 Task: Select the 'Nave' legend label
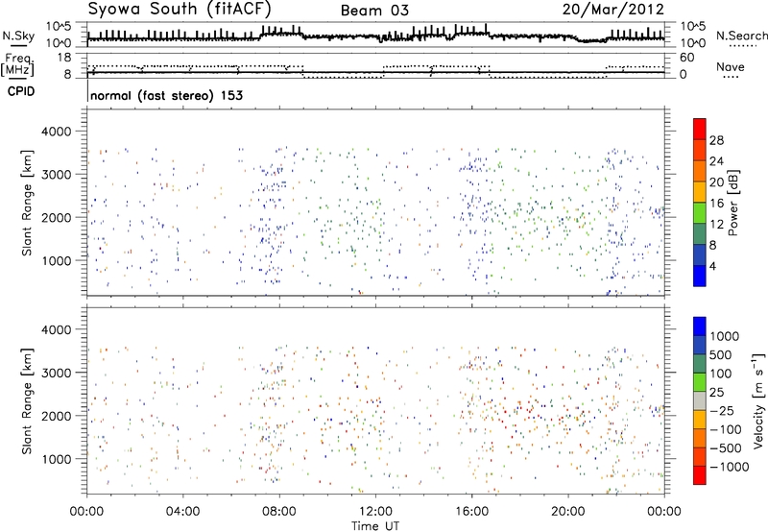[730, 67]
